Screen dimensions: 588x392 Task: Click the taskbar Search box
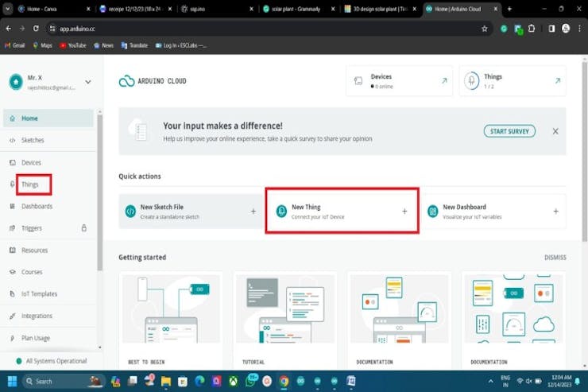coord(63,382)
